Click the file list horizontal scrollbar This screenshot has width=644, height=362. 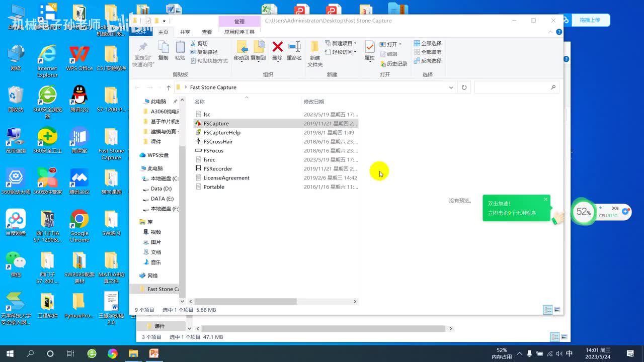[x=245, y=302]
